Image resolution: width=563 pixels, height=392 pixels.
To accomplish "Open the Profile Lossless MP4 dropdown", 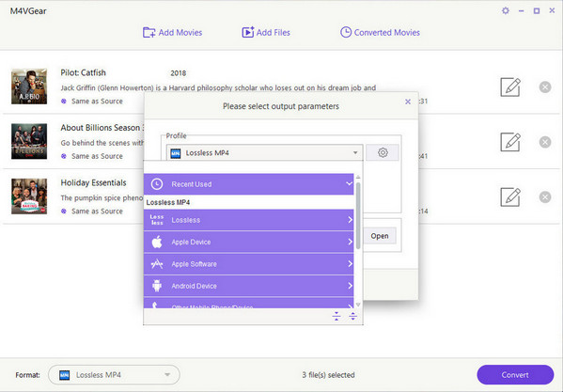I will pyautogui.click(x=265, y=153).
